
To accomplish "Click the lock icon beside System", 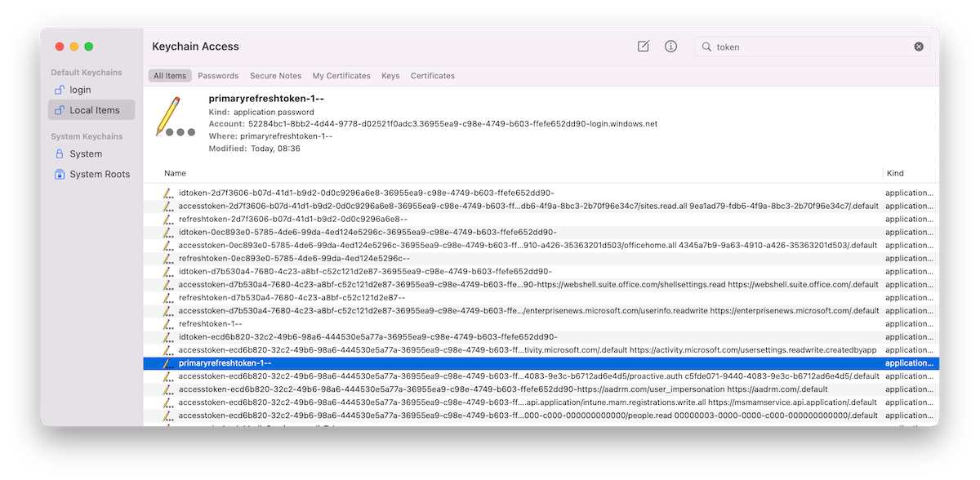I will 59,153.
